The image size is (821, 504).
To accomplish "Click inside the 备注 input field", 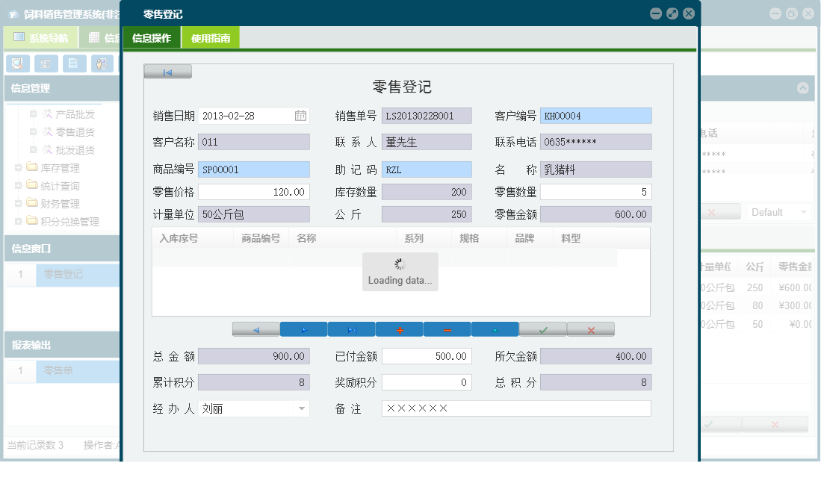I will point(515,408).
